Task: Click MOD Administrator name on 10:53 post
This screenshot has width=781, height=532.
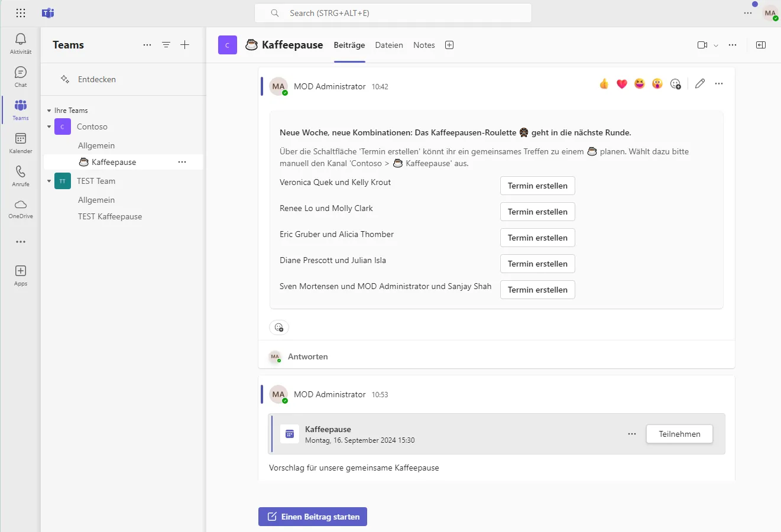Action: click(330, 394)
